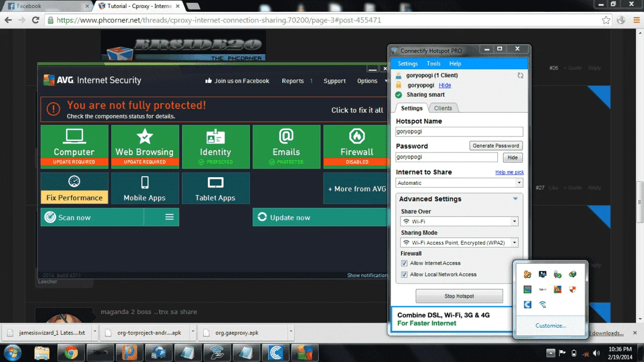This screenshot has height=362, width=644.
Task: Click Join us on Facebook
Action: tap(238, 81)
